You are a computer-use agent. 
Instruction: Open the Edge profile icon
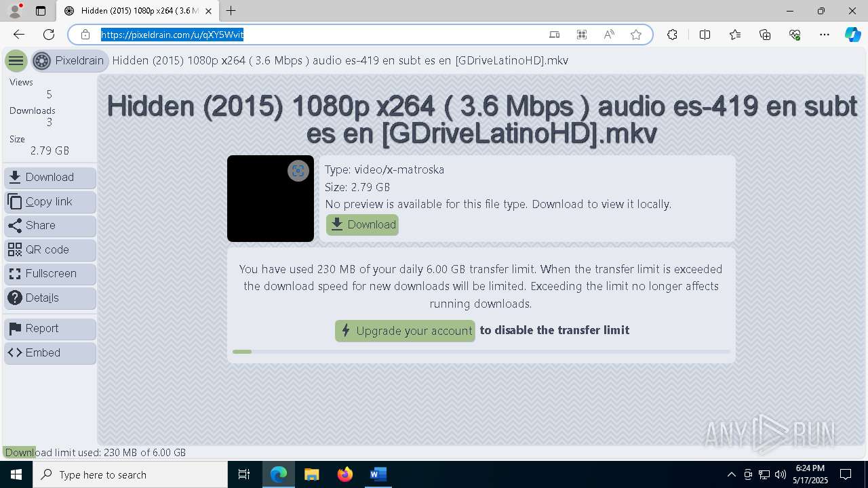pos(15,11)
